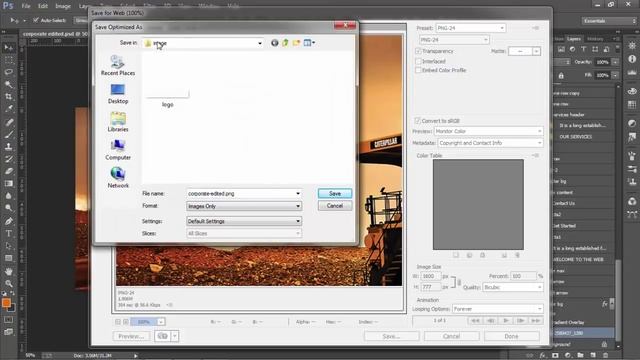Select the Clone Stamp tool
The height and width of the screenshot is (360, 640).
[x=9, y=147]
